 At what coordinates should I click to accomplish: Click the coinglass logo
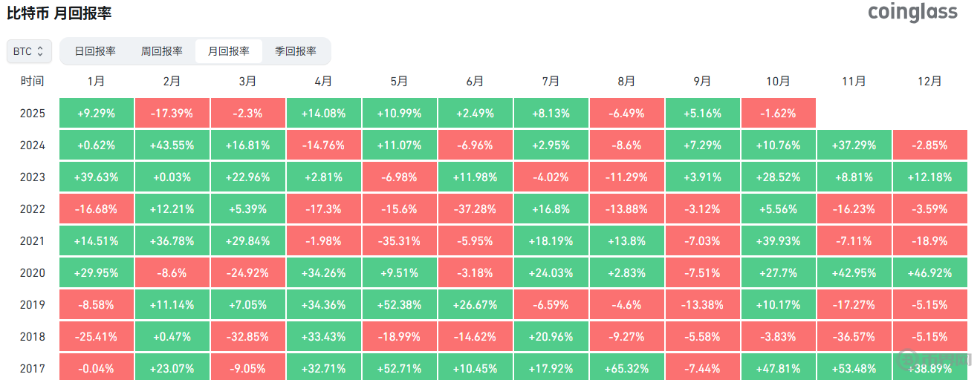point(913,13)
